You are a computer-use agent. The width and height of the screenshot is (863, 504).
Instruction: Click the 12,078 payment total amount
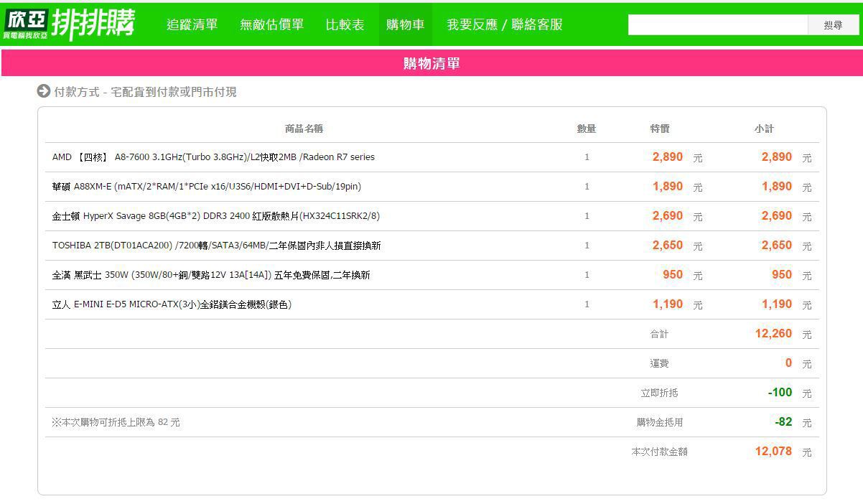pos(773,452)
